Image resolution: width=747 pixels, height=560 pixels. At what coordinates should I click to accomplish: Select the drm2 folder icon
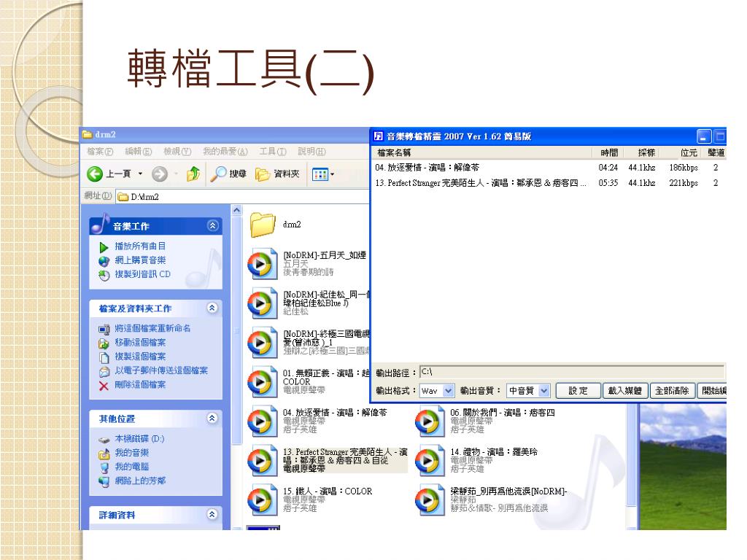point(263,225)
